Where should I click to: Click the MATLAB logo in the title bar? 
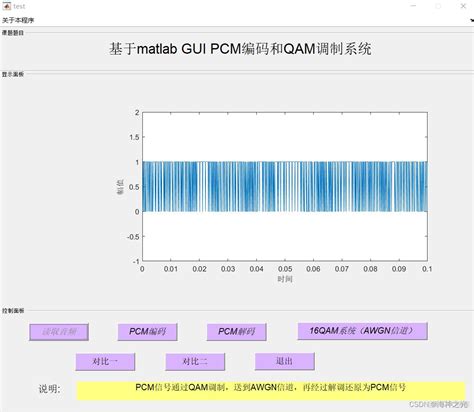(x=7, y=6)
